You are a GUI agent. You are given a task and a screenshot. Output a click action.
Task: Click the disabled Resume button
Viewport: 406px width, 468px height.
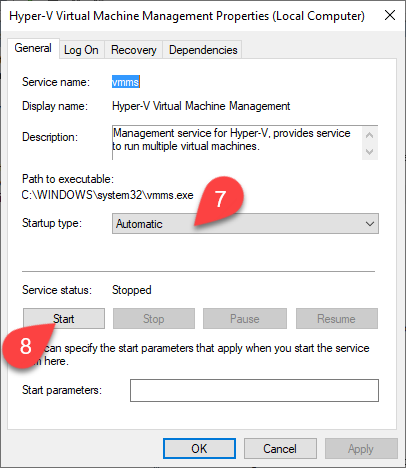337,319
